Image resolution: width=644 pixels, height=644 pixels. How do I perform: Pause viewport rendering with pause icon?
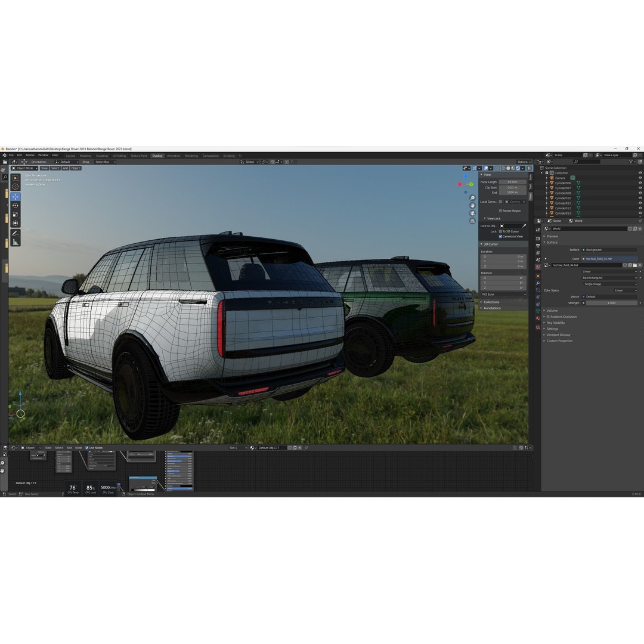point(529,168)
